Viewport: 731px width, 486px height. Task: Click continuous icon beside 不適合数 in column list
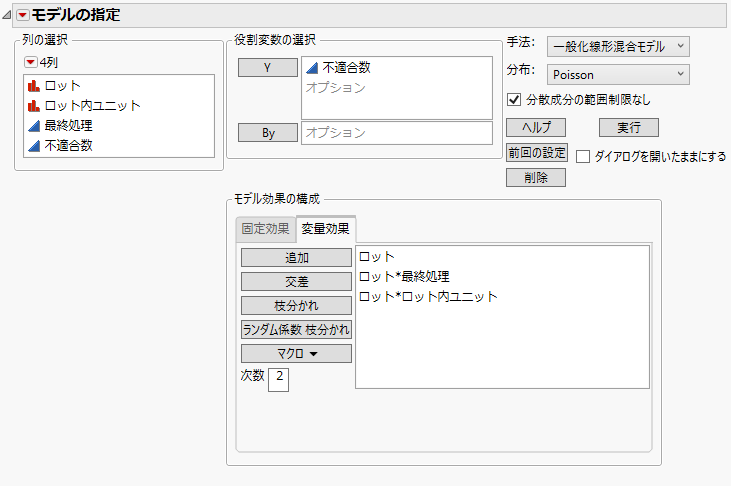pyautogui.click(x=34, y=146)
